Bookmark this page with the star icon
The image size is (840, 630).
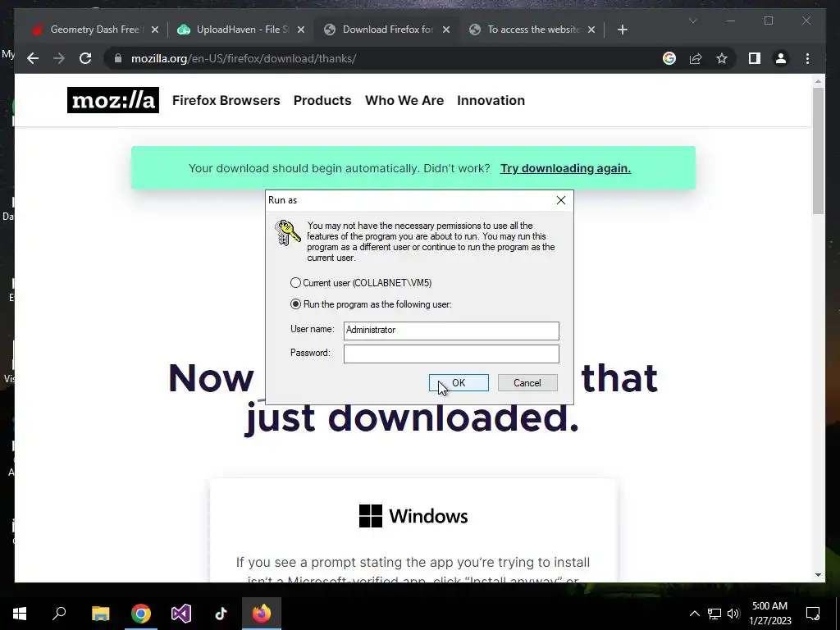point(722,58)
